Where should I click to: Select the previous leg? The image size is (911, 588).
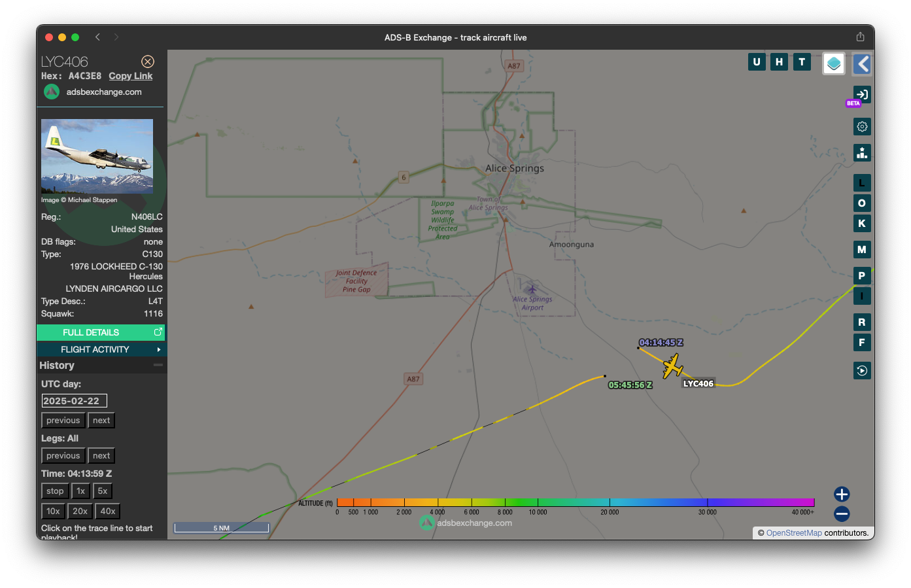pos(63,456)
